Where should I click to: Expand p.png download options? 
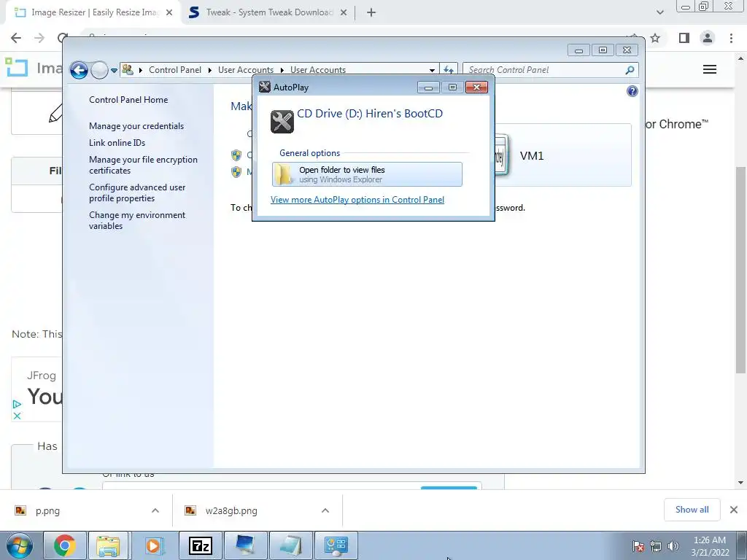tap(155, 510)
